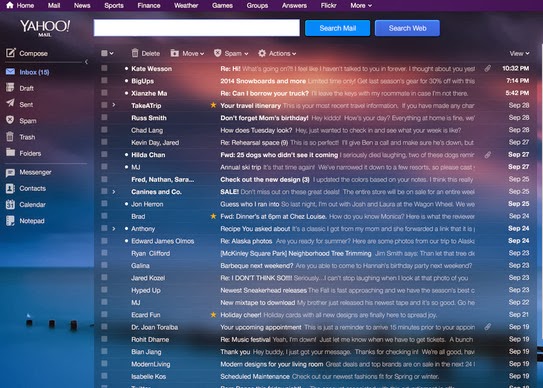The image size is (543, 388).
Task: Click the message list vertical scrollbar
Action: click(x=541, y=191)
